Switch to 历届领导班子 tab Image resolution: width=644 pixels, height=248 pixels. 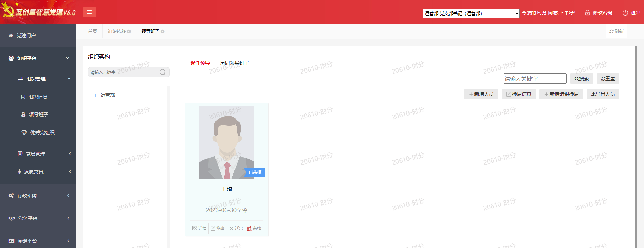click(x=234, y=63)
